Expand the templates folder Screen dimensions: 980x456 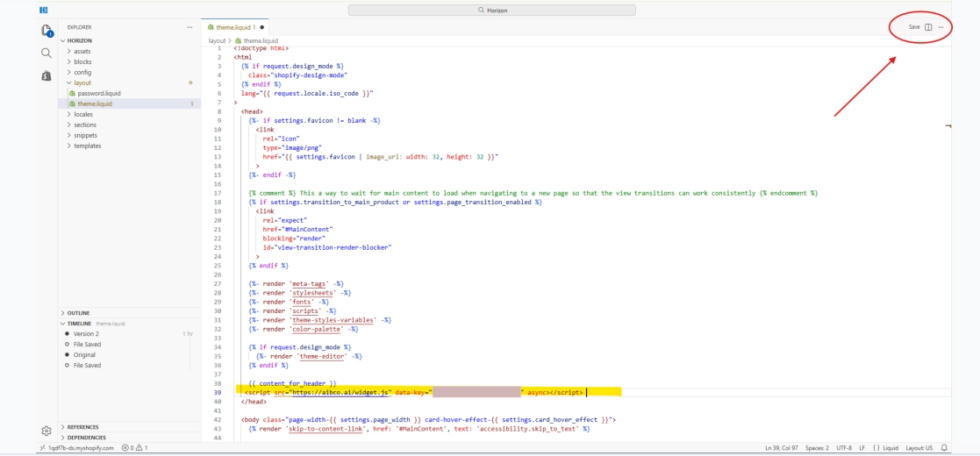click(x=88, y=146)
